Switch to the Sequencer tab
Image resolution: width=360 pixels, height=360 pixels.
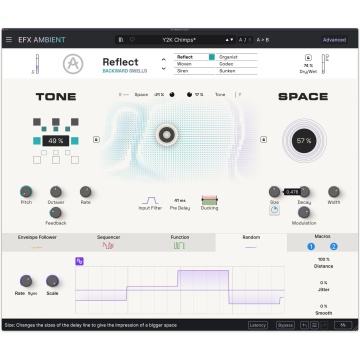[108, 242]
